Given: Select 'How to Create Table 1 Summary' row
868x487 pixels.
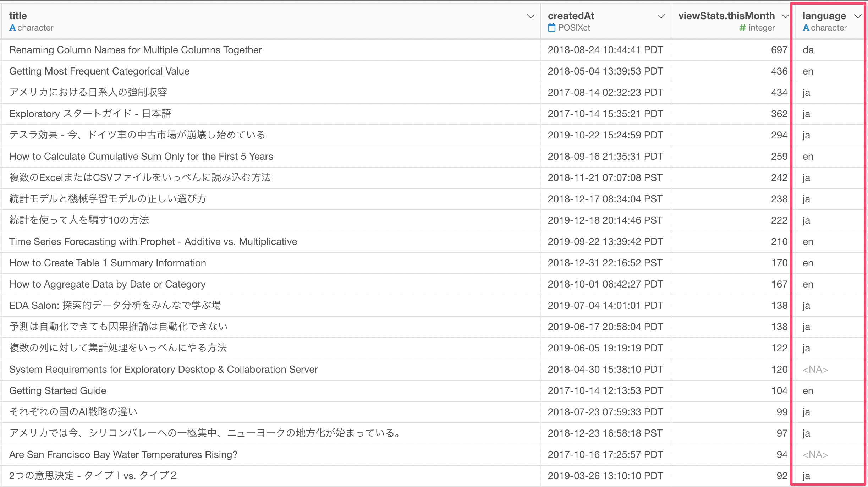Looking at the screenshot, I should pos(108,263).
